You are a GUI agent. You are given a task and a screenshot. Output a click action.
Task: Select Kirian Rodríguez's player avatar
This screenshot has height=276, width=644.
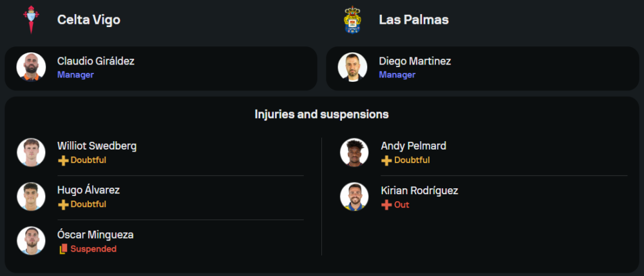[354, 197]
